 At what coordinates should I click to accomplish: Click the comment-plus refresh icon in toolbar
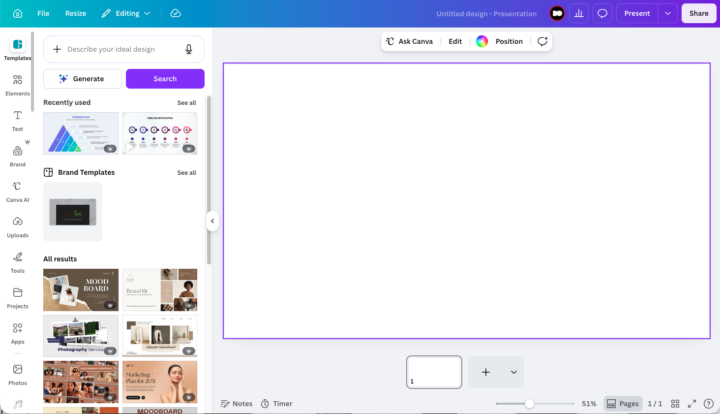[542, 41]
